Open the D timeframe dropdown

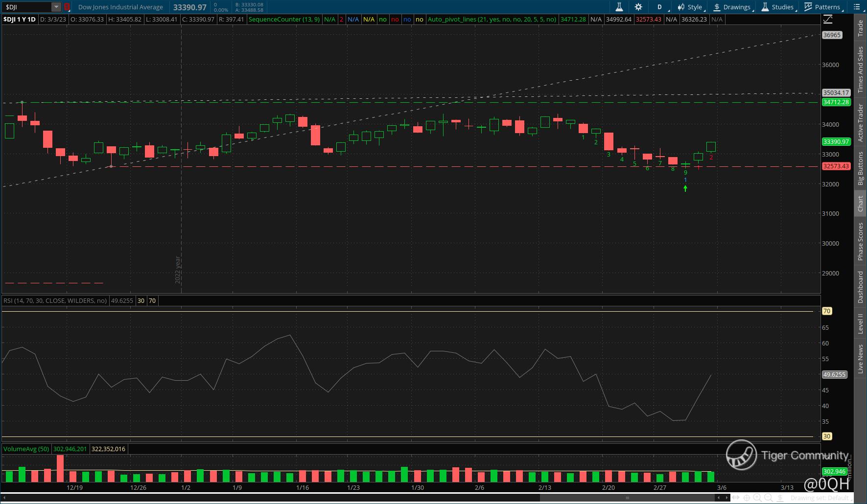pos(659,7)
